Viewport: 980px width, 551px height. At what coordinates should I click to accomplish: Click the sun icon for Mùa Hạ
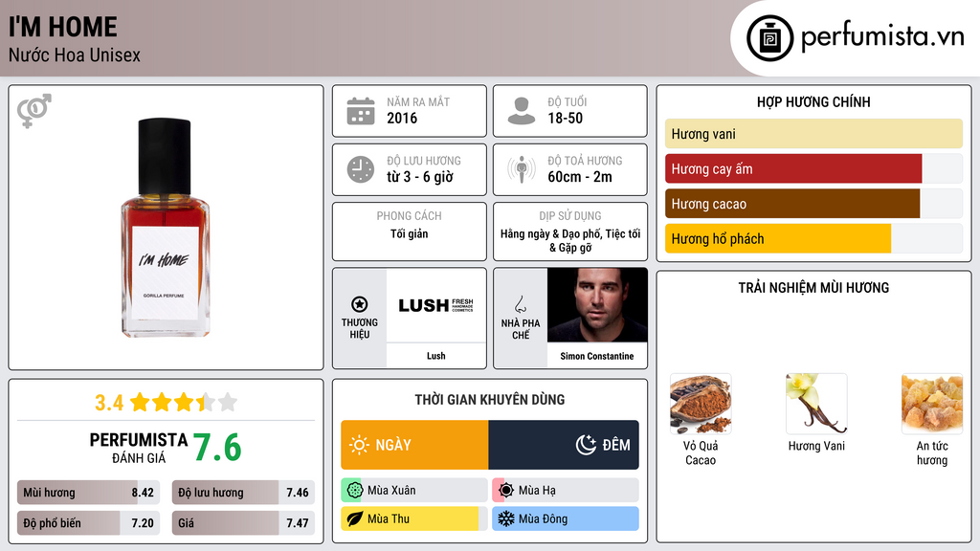(x=505, y=491)
